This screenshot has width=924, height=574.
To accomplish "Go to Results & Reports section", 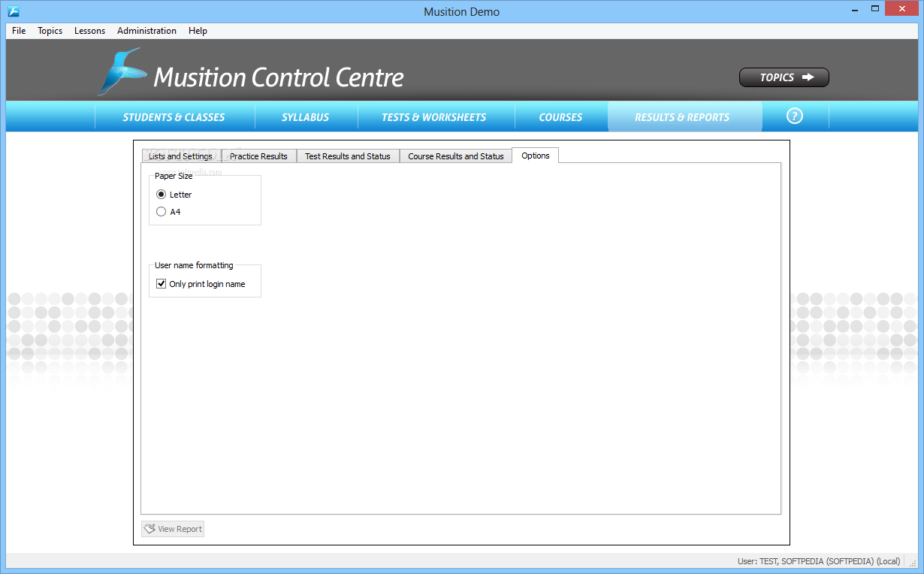I will [683, 117].
